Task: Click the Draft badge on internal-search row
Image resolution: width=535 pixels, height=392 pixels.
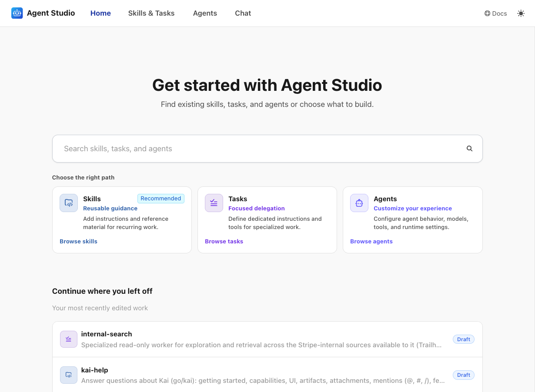Action: pyautogui.click(x=464, y=339)
